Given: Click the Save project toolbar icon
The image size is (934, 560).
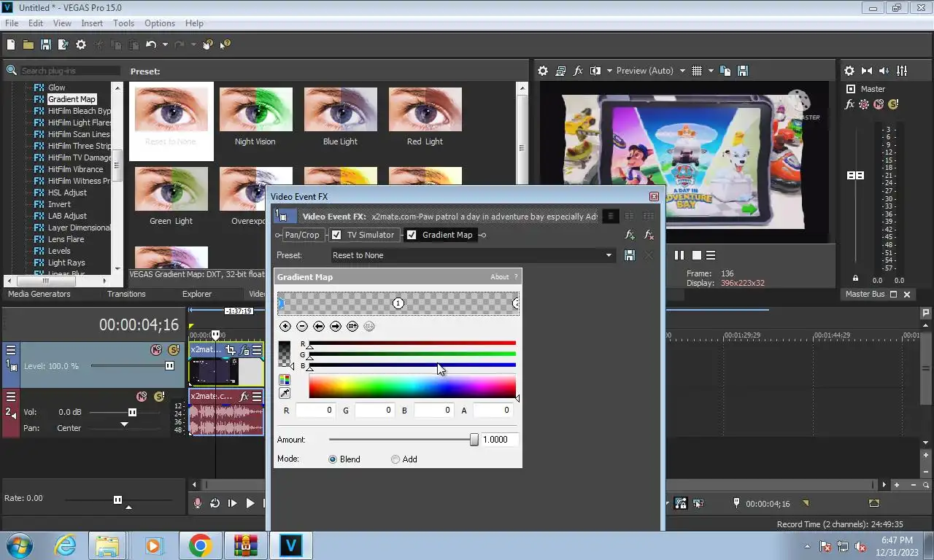Looking at the screenshot, I should [x=45, y=44].
